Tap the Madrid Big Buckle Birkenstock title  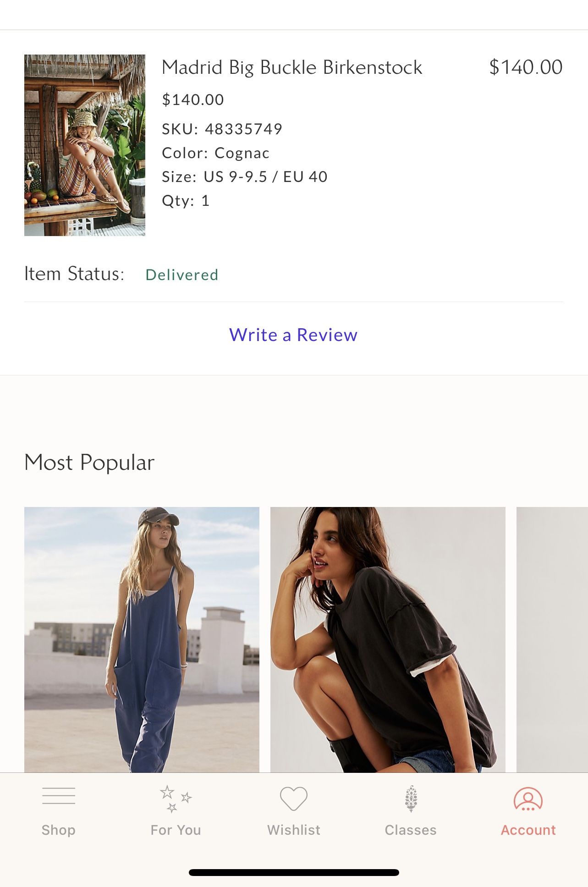coord(292,67)
